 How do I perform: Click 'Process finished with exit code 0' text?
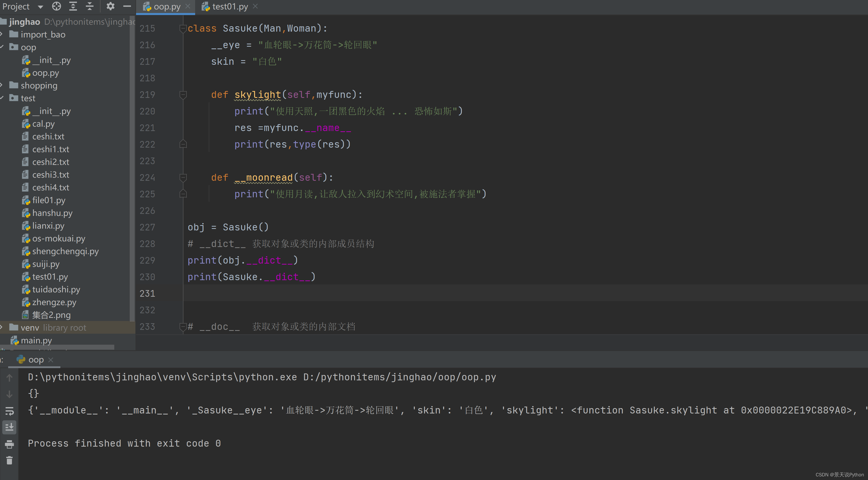point(124,444)
